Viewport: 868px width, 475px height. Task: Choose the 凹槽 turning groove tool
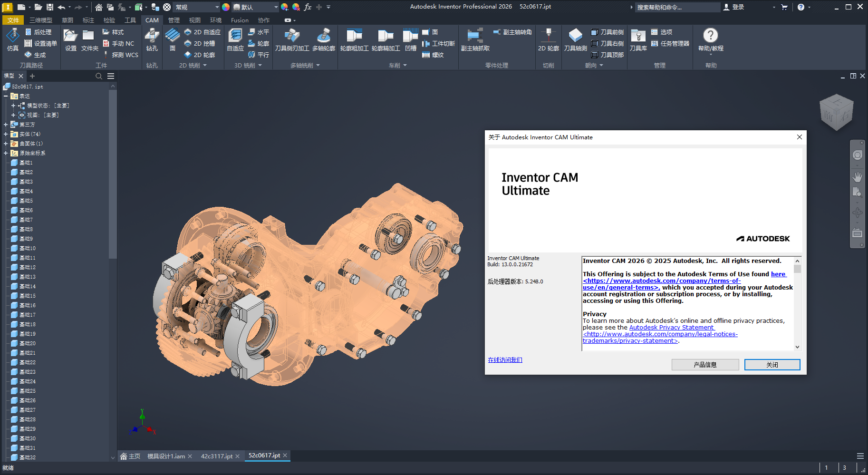point(411,39)
